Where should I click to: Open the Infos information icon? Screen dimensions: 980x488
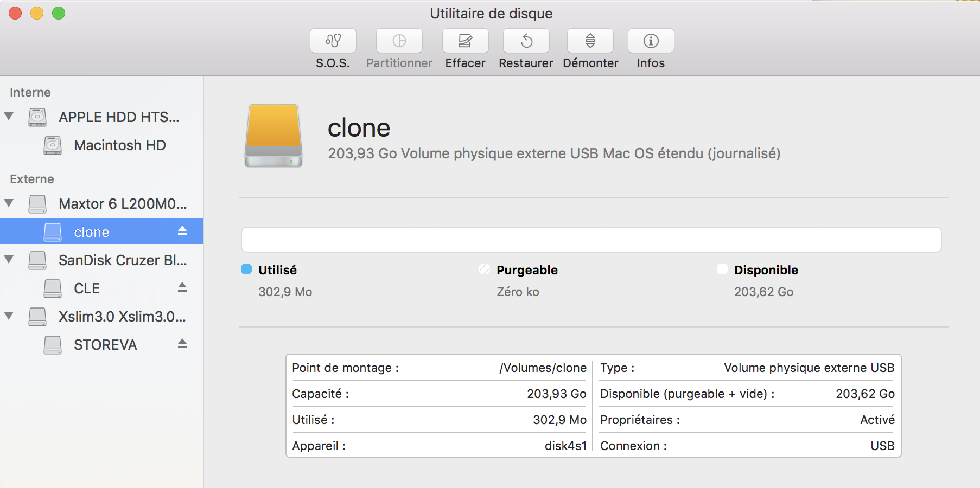click(x=651, y=41)
